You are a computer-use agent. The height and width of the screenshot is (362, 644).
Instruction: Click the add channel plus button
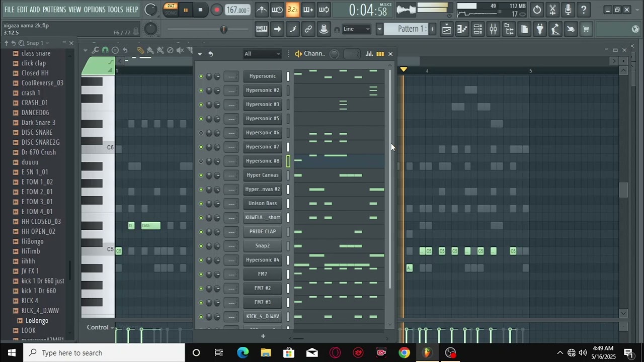coord(263,336)
